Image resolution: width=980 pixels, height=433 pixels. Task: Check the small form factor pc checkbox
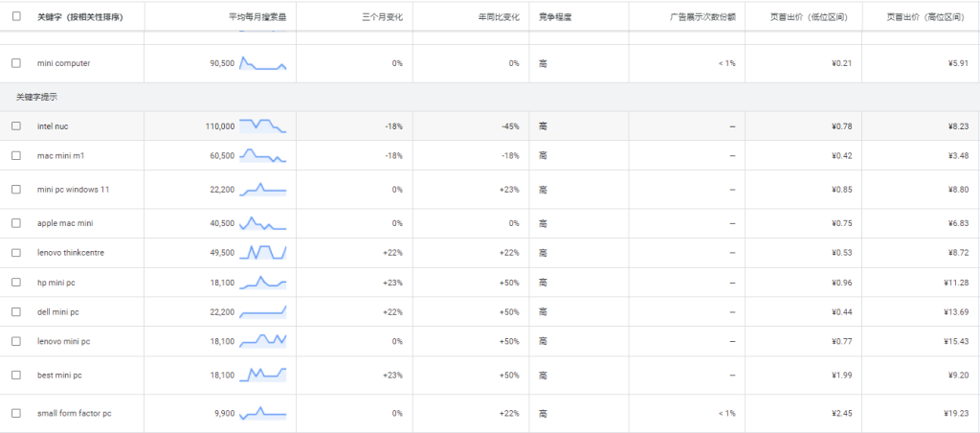click(x=16, y=413)
